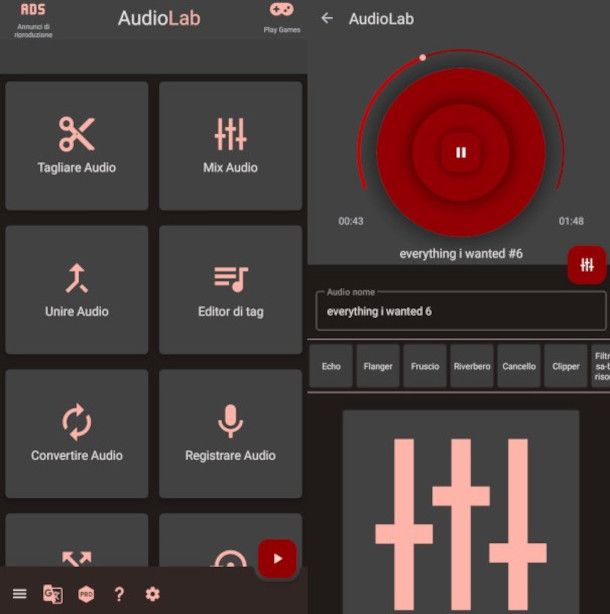Open the help question mark
Screen dimensions: 610x614
(119, 594)
